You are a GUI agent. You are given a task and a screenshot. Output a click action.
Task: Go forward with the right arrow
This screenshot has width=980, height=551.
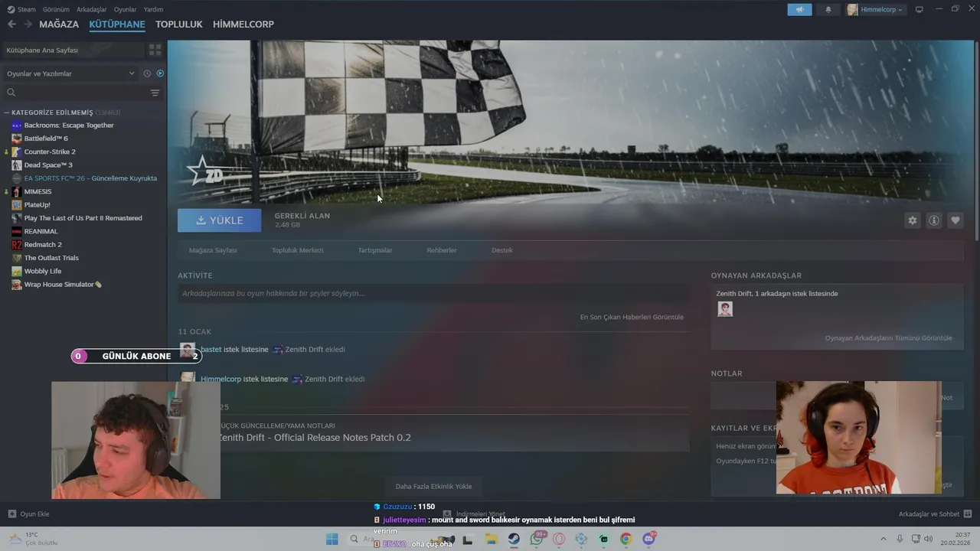pyautogui.click(x=28, y=24)
